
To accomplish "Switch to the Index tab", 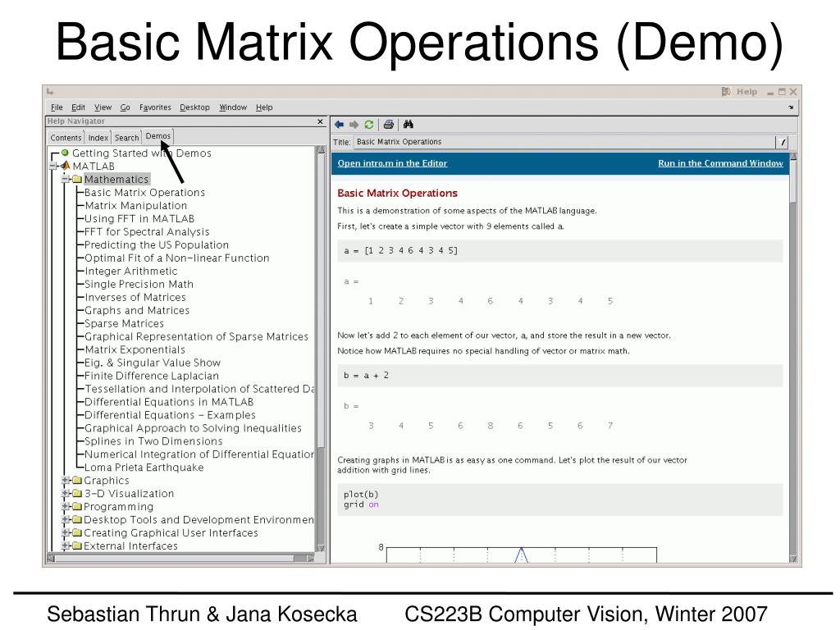I will 98,138.
